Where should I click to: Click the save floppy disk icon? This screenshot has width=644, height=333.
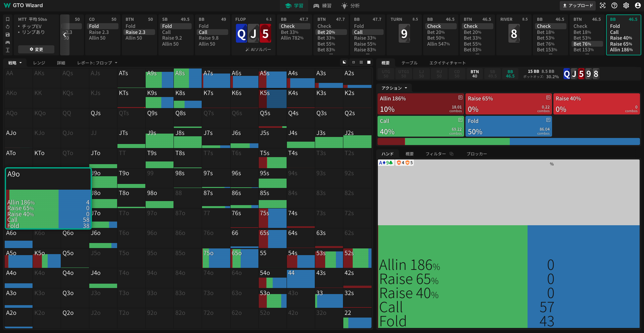8,35
